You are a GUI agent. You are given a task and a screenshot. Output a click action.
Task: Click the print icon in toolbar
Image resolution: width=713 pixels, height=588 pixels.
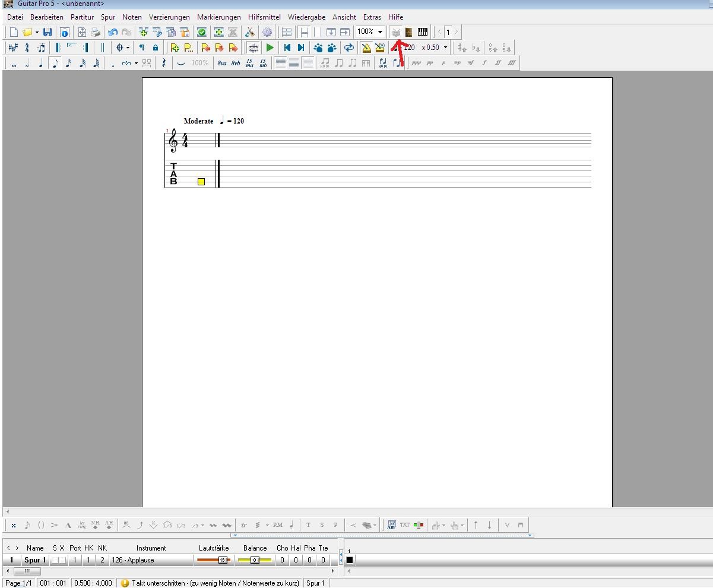pos(96,32)
